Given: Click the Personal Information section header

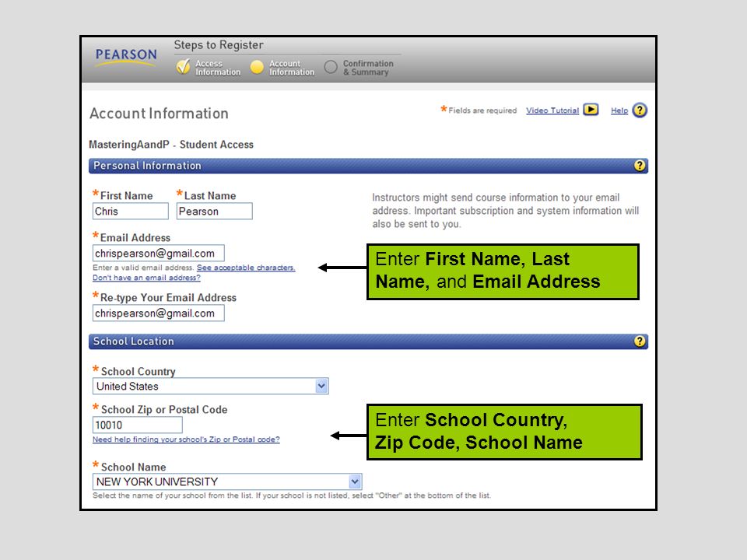Looking at the screenshot, I should click(368, 166).
